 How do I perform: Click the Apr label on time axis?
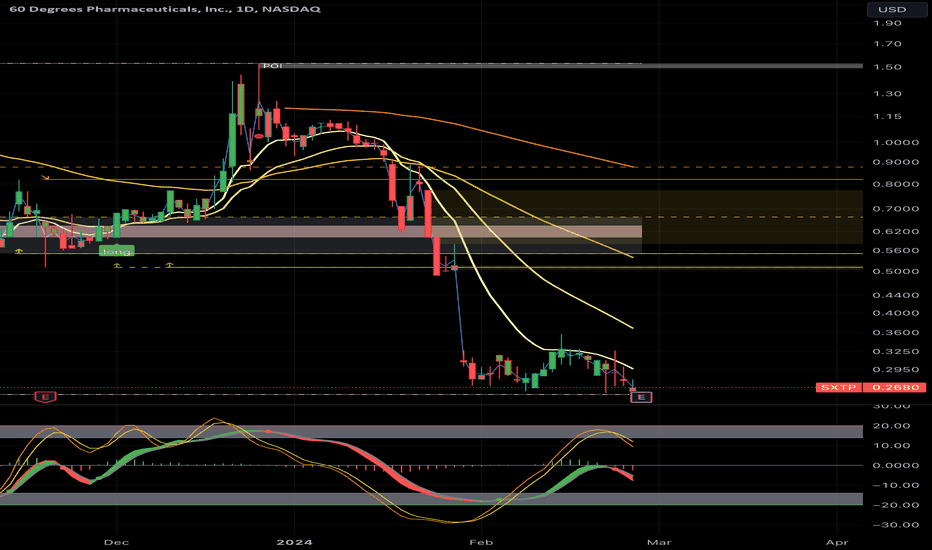(837, 542)
